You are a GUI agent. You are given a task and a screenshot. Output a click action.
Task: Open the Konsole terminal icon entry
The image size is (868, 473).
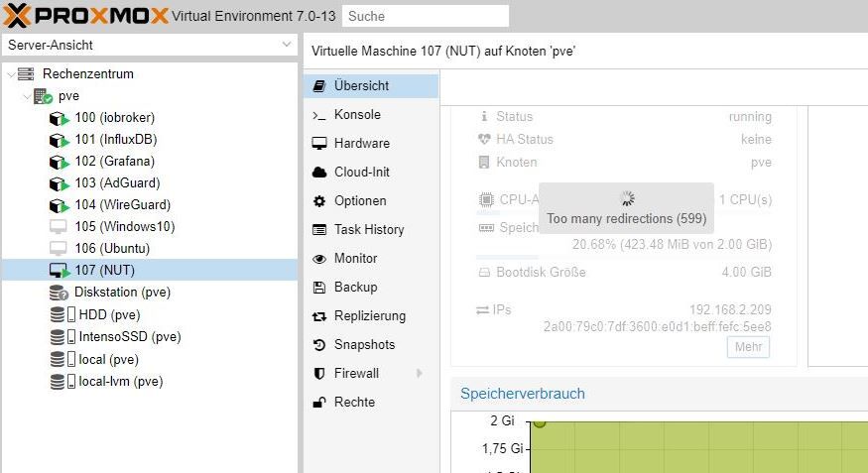(319, 115)
